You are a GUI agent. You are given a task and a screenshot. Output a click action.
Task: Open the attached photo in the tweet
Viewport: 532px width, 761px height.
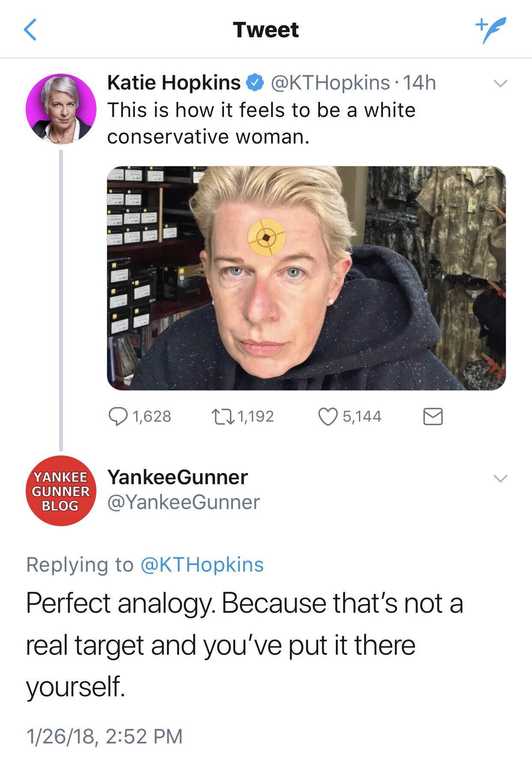[306, 278]
